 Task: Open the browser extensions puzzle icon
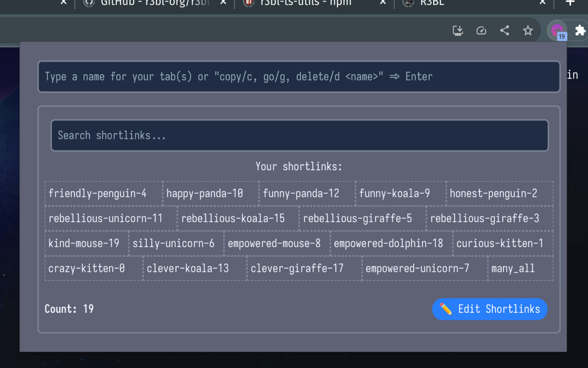580,30
